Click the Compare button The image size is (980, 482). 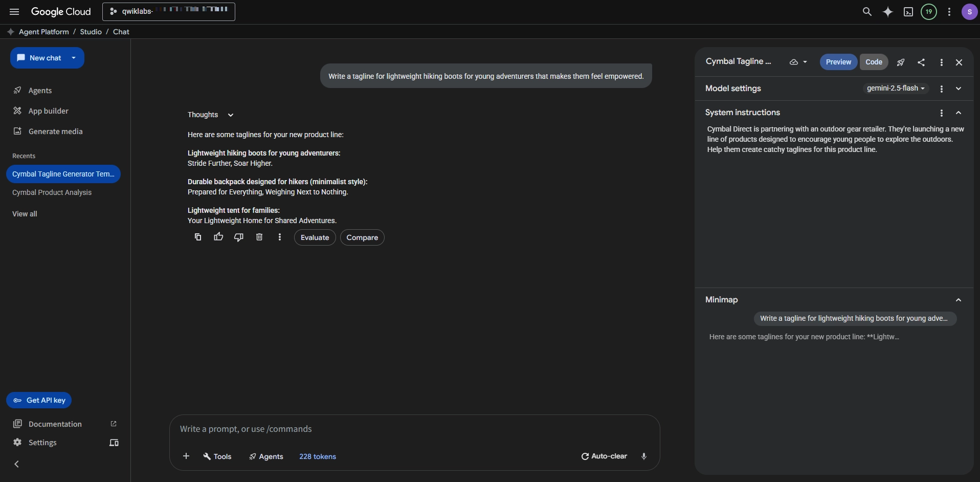tap(362, 237)
